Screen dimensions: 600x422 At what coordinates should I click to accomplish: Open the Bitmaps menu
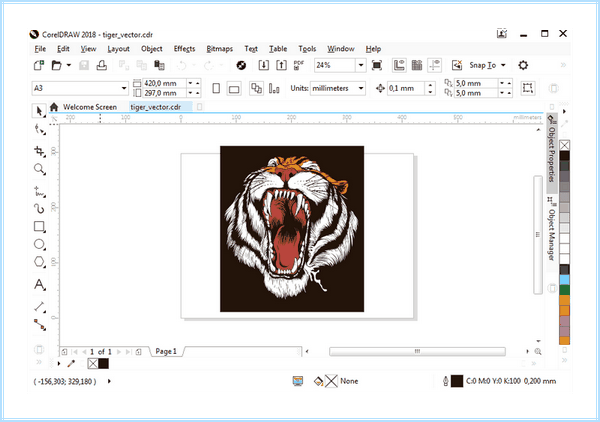click(220, 49)
